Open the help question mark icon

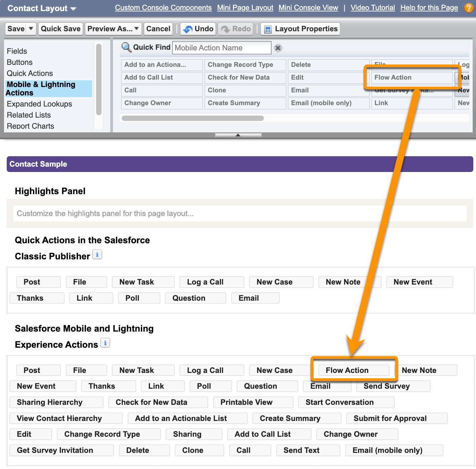pyautogui.click(x=469, y=8)
